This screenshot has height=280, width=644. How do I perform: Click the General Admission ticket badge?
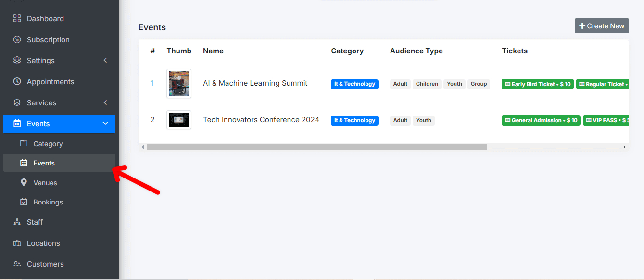(541, 120)
